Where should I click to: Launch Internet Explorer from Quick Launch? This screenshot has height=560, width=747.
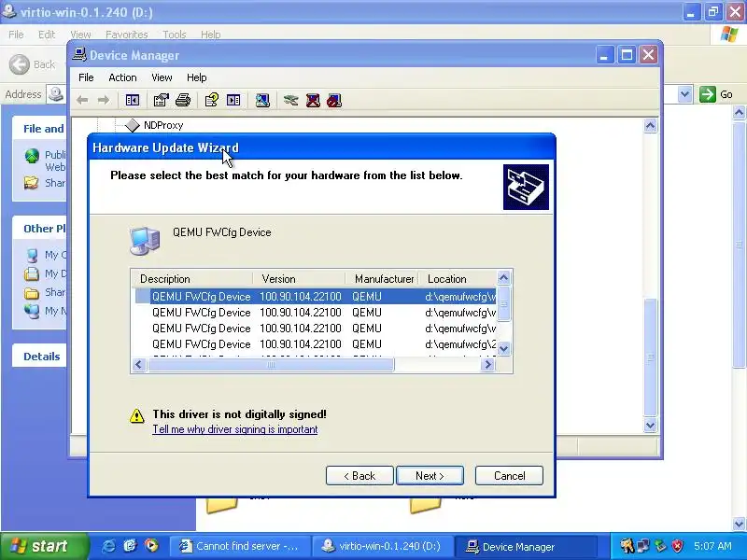(108, 546)
